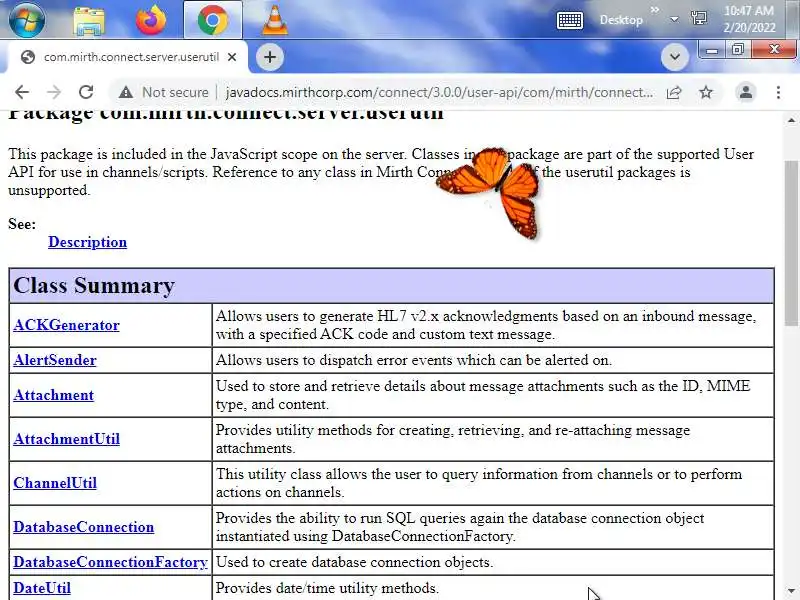Expand the Desktop toolbar chevron

click(655, 10)
